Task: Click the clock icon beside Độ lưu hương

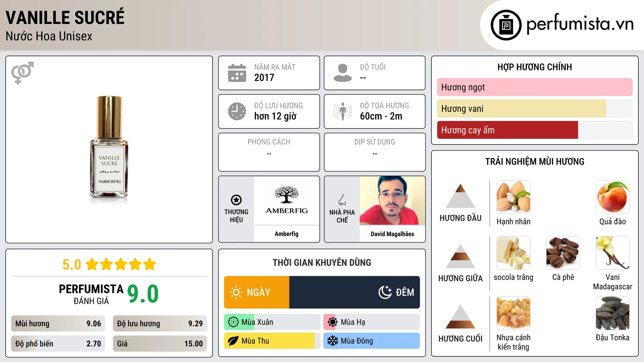Action: click(x=237, y=111)
